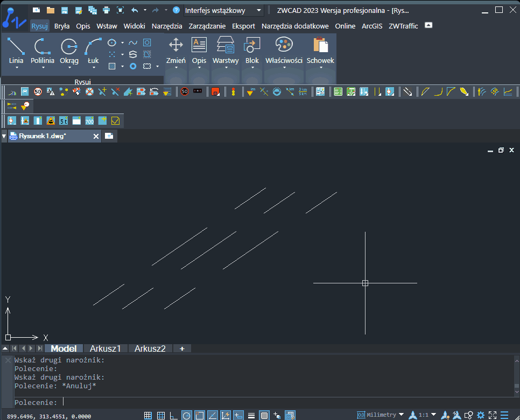The width and height of the screenshot is (520, 420).
Task: Click the ZWTraffic menu item
Action: tap(403, 25)
